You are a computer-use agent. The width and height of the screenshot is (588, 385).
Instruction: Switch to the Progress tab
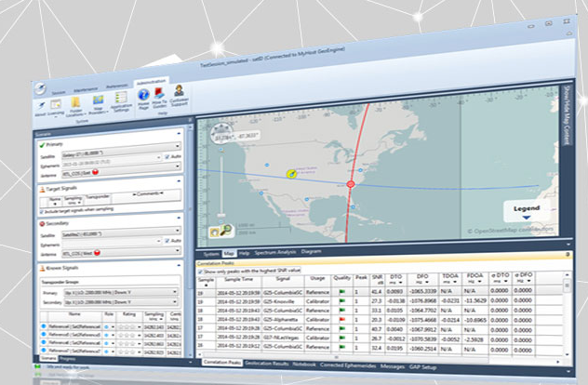pos(68,359)
